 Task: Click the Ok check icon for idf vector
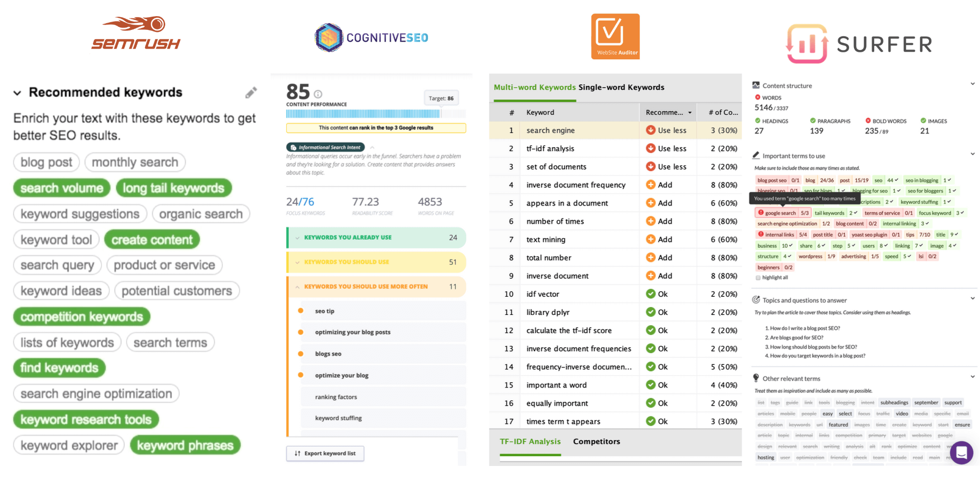click(x=651, y=294)
